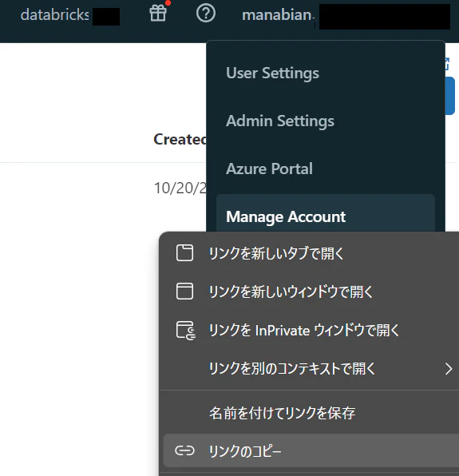
Task: Click the submenu chevron arrow
Action: point(449,369)
